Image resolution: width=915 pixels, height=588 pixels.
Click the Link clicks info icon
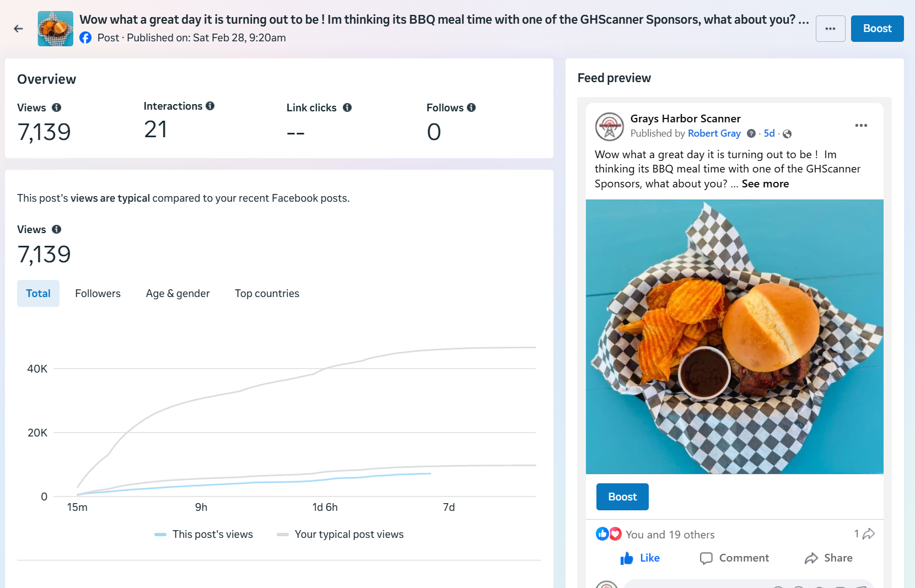click(347, 107)
